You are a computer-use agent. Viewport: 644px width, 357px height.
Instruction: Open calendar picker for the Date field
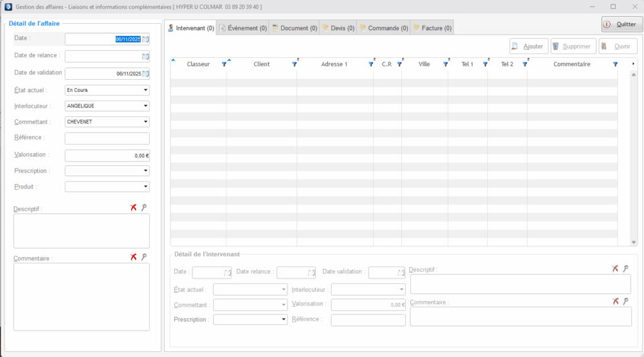[x=145, y=39]
